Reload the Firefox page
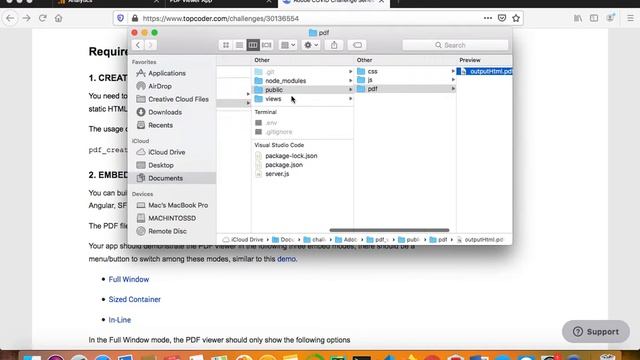This screenshot has width=640, height=360. click(42, 18)
